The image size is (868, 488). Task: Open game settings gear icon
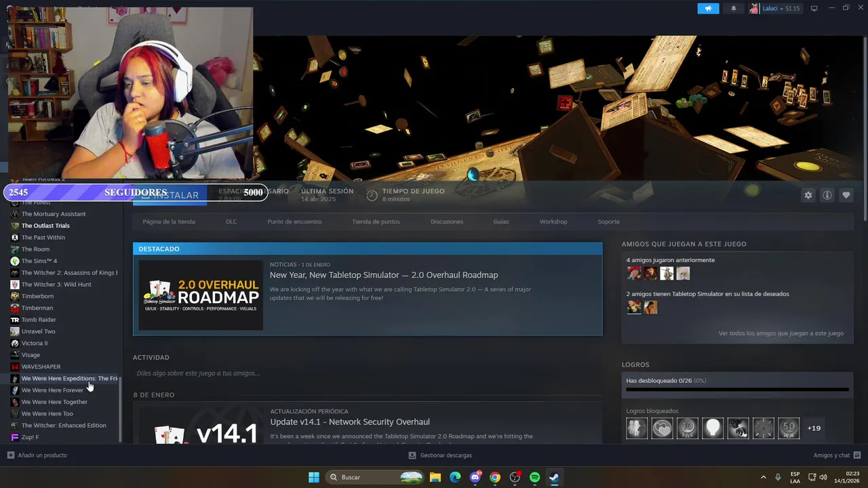[808, 195]
